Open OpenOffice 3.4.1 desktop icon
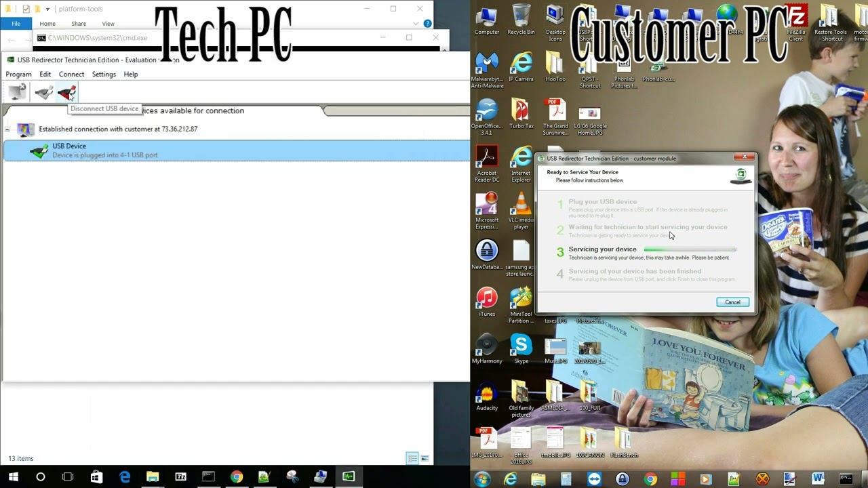The width and height of the screenshot is (868, 488). click(x=487, y=117)
